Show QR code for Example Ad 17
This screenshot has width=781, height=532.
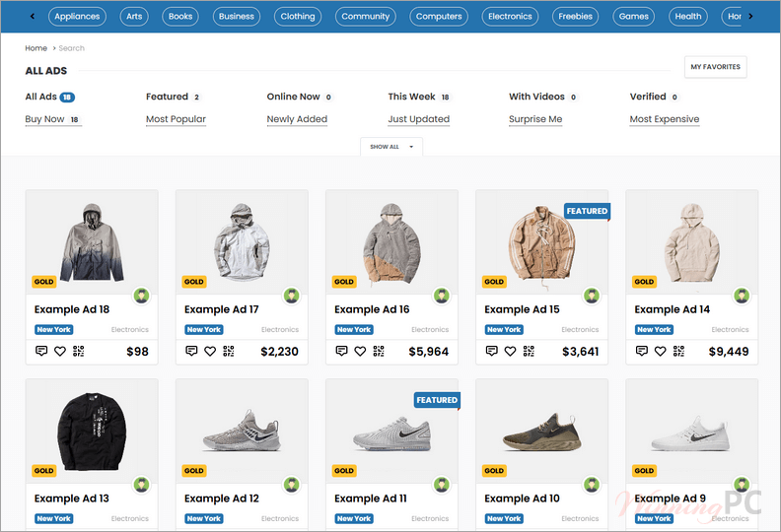click(x=228, y=352)
